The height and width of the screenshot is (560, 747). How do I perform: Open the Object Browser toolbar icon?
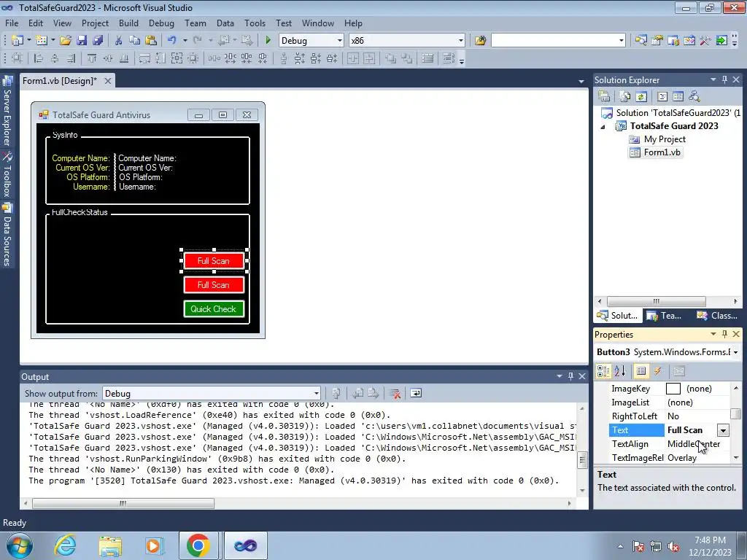coord(689,41)
